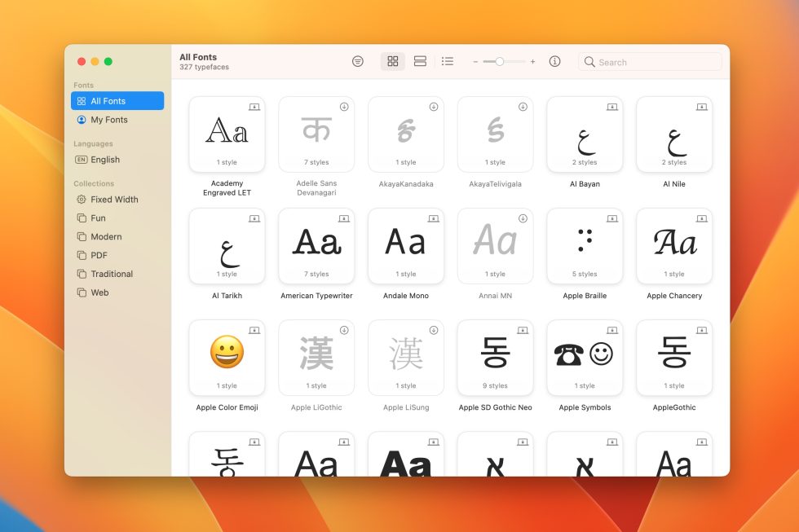Select the Al Bayan font card

click(585, 134)
